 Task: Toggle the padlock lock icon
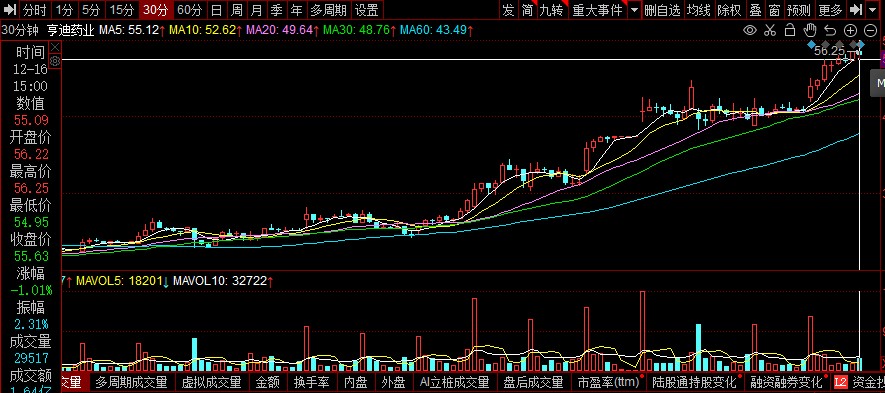(x=790, y=30)
